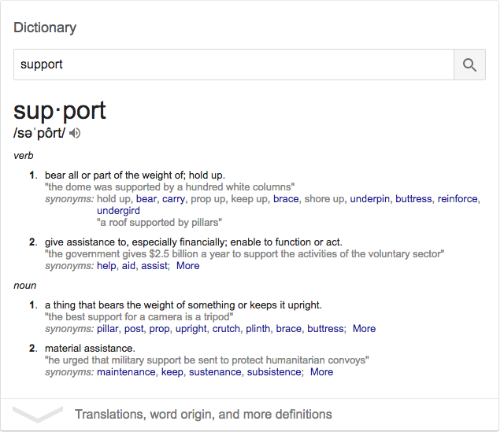
Task: Show More synonyms after 'assist'
Action: [x=188, y=266]
